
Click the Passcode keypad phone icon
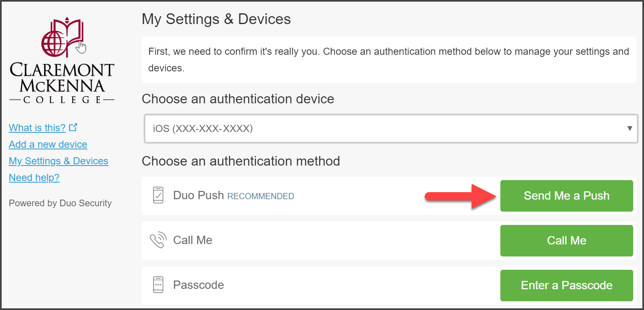click(x=157, y=285)
